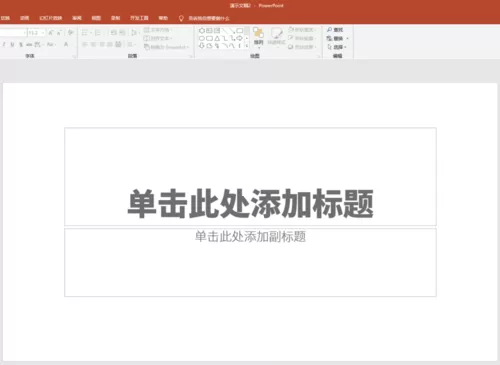Screen dimensions: 500x365
Task: Click the Increase List Level icon
Action: click(x=122, y=33)
